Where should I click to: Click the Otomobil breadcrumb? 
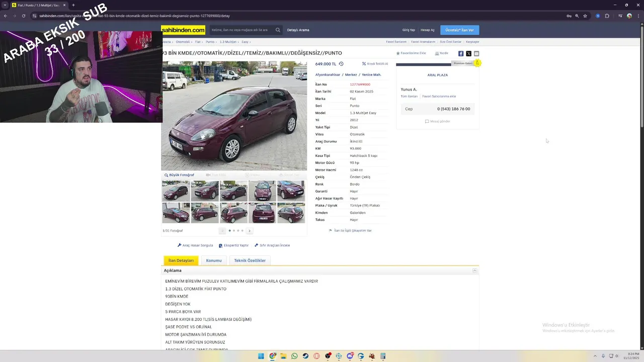pos(183,42)
